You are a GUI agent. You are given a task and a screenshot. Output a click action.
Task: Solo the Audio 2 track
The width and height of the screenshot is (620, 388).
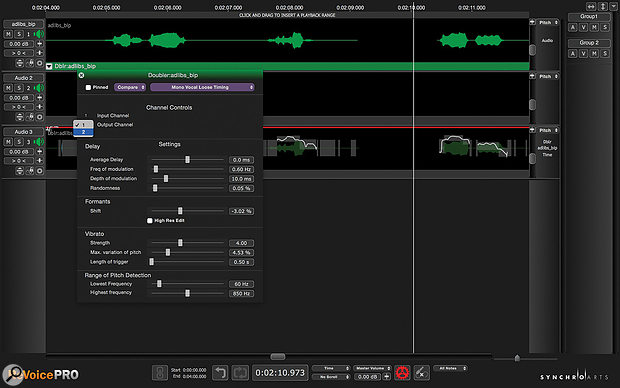(x=19, y=88)
